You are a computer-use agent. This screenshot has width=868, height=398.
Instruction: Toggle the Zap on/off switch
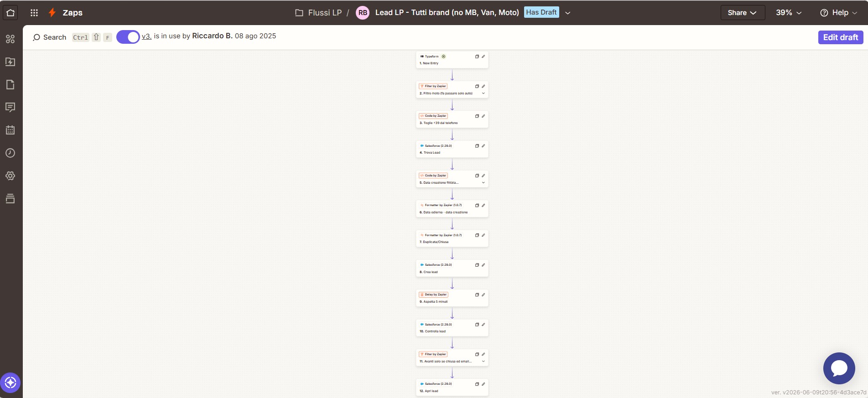click(x=128, y=37)
